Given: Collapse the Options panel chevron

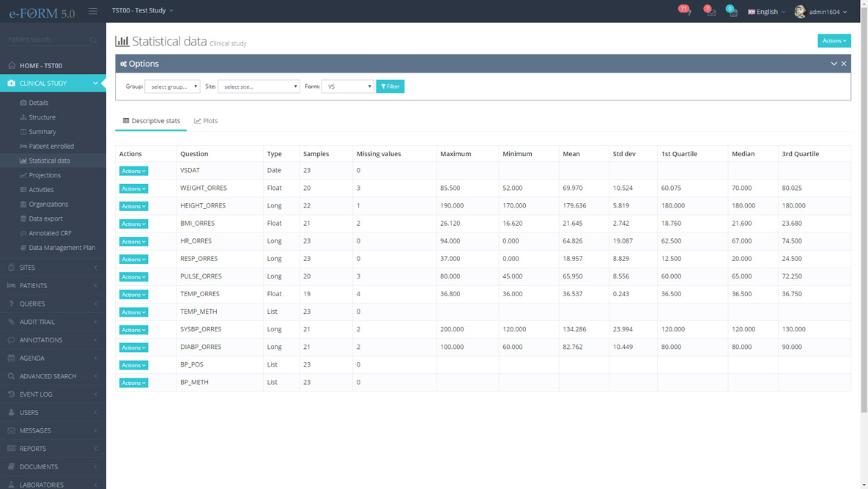Looking at the screenshot, I should pyautogui.click(x=834, y=64).
